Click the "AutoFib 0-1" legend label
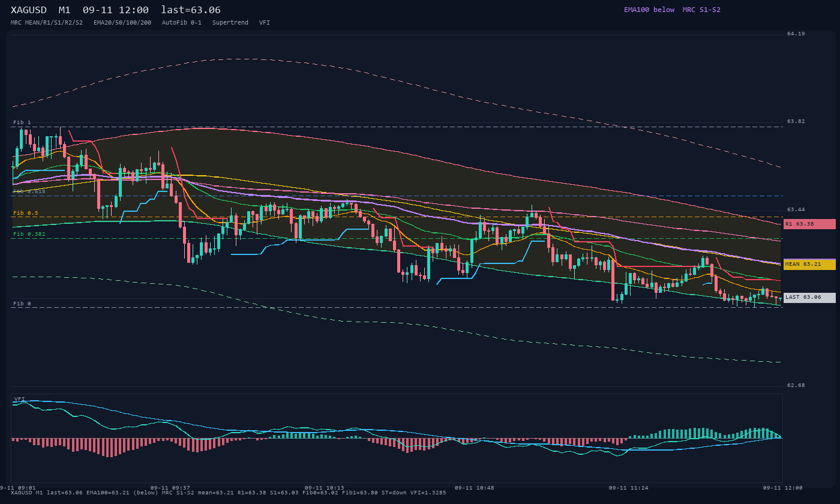The image size is (840, 504). coord(182,23)
